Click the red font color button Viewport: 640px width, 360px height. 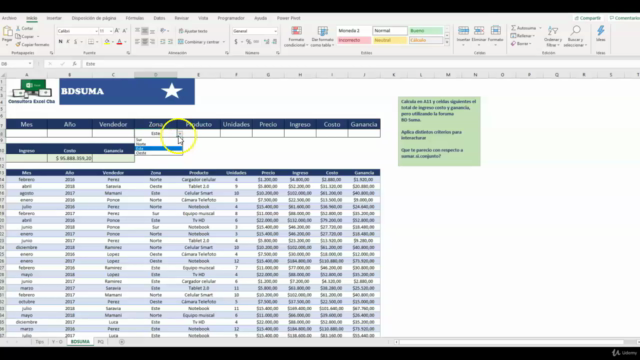pyautogui.click(x=120, y=42)
